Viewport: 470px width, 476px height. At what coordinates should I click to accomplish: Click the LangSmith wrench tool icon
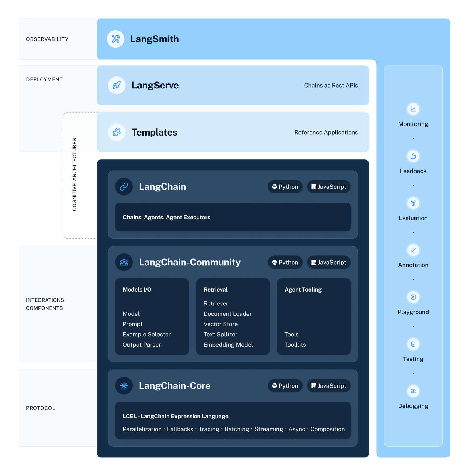115,39
